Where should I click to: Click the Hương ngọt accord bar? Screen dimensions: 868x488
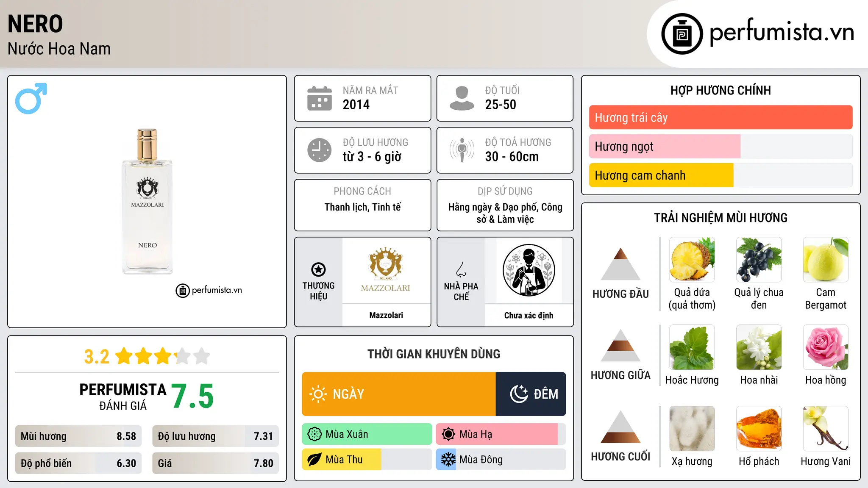(721, 146)
